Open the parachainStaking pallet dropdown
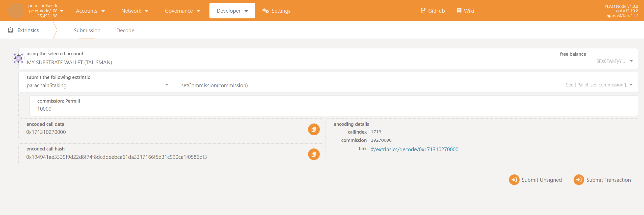The width and height of the screenshot is (644, 215). coord(97,85)
